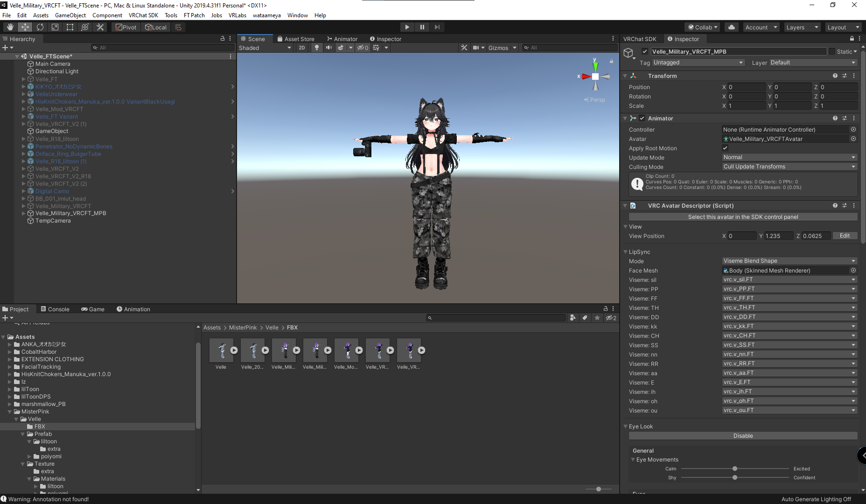The width and height of the screenshot is (866, 504).
Task: Adjust the Calm to Excited slider
Action: tap(734, 469)
